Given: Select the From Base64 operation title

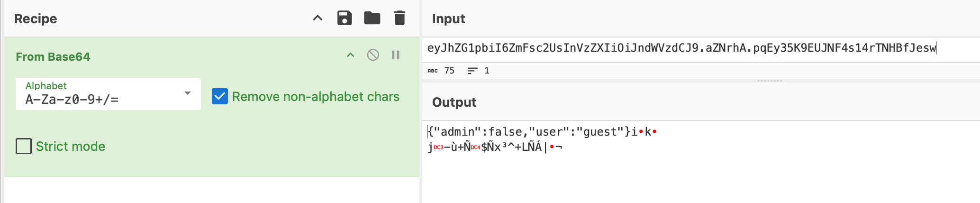Looking at the screenshot, I should click(53, 56).
